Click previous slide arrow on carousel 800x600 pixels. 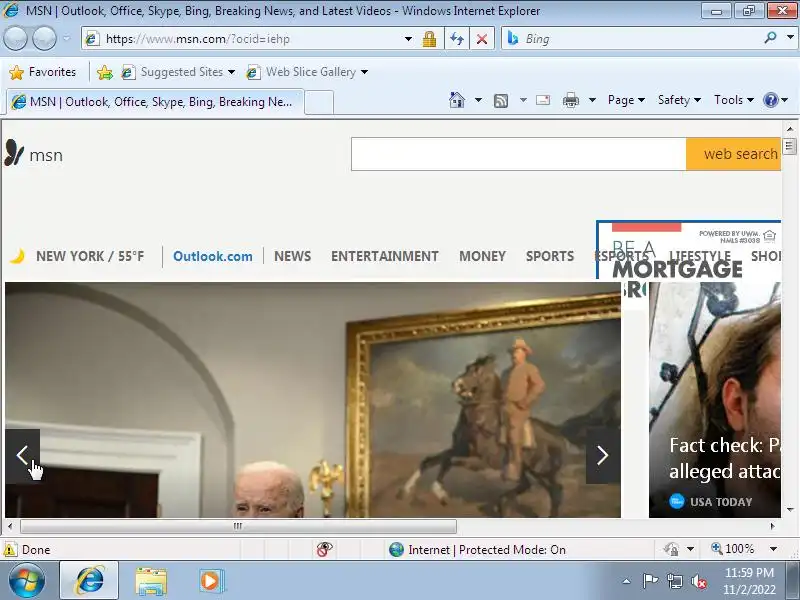pos(22,456)
